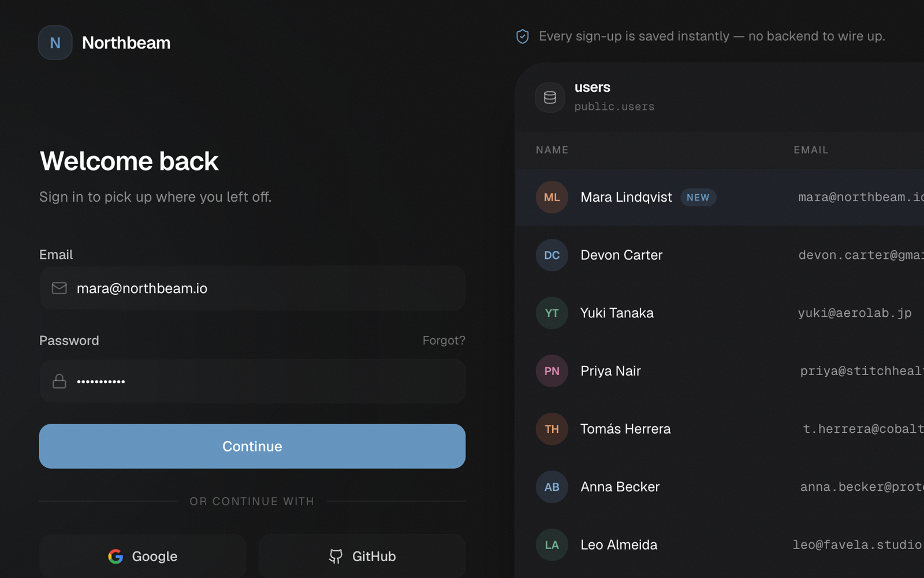Image resolution: width=924 pixels, height=578 pixels.
Task: Click the Continue button
Action: [x=252, y=446]
